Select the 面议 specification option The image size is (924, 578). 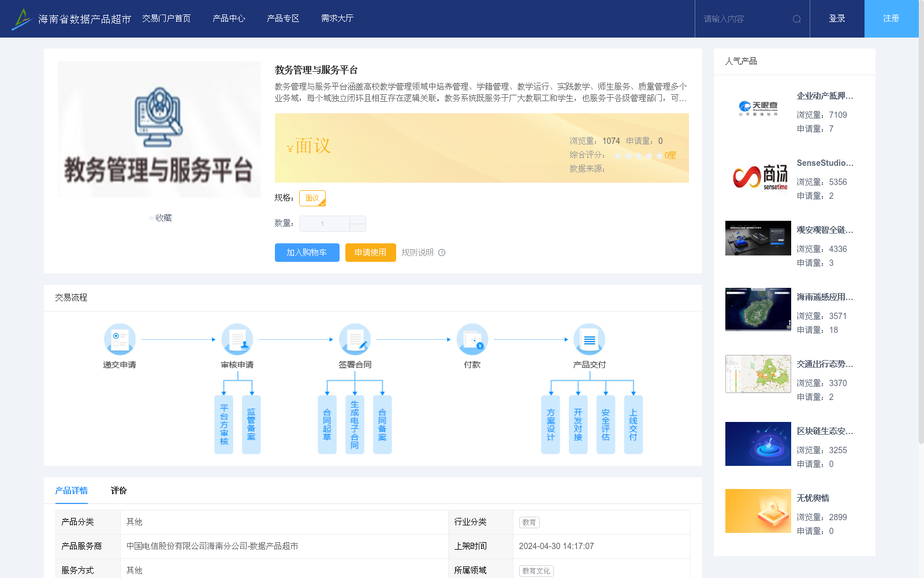point(312,198)
